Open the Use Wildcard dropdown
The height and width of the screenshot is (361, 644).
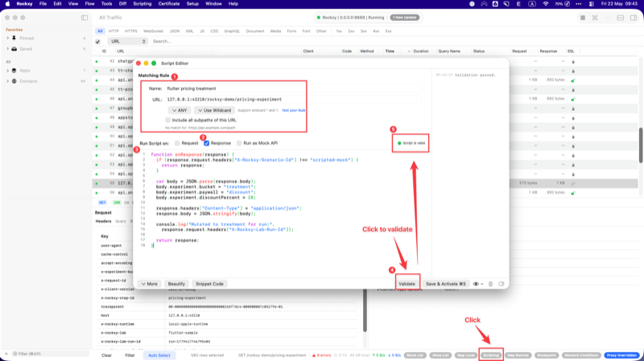214,110
